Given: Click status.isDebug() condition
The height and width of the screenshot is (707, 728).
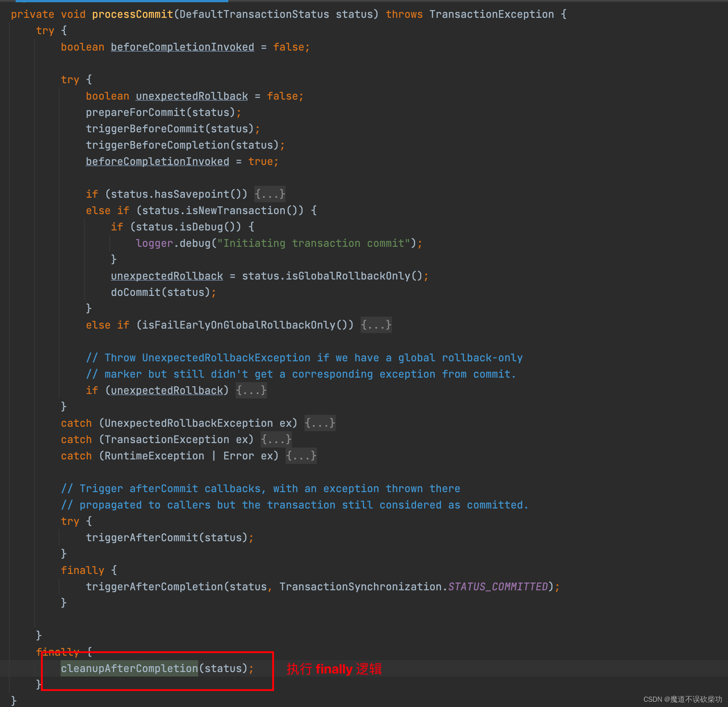Looking at the screenshot, I should pos(185,227).
